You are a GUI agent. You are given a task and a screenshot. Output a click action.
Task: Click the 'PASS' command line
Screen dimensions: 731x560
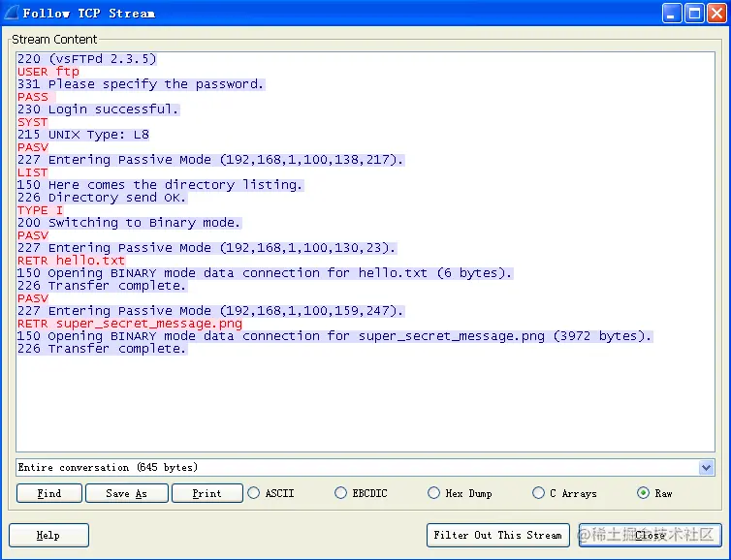[x=37, y=97]
